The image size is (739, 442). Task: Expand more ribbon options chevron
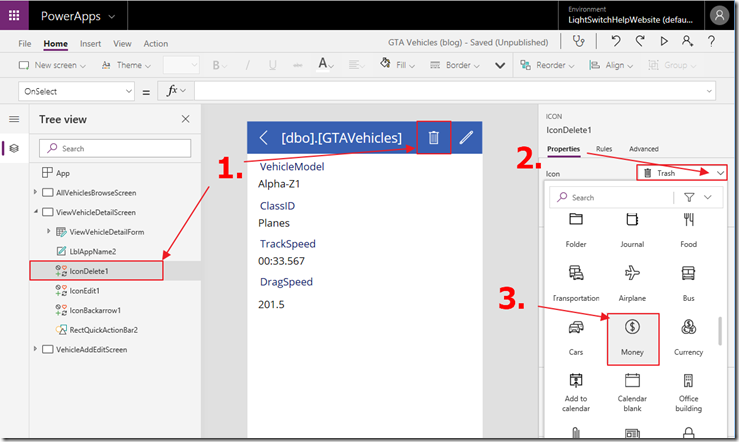point(500,65)
